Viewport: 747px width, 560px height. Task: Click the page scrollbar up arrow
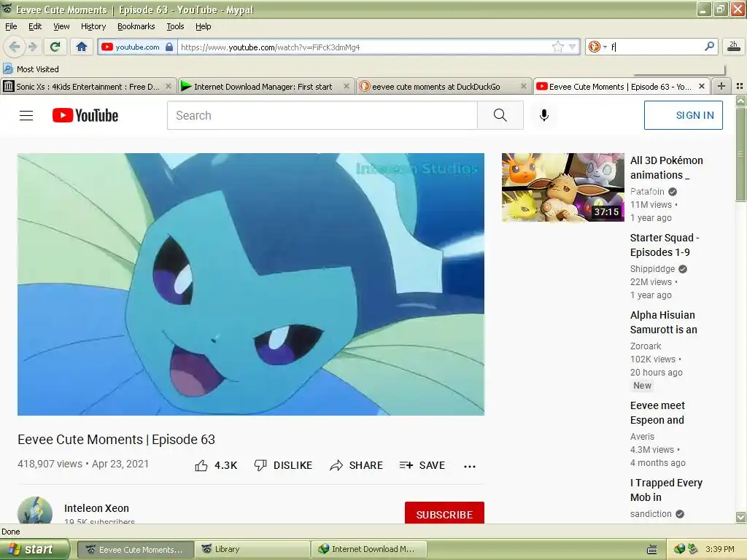[x=740, y=101]
